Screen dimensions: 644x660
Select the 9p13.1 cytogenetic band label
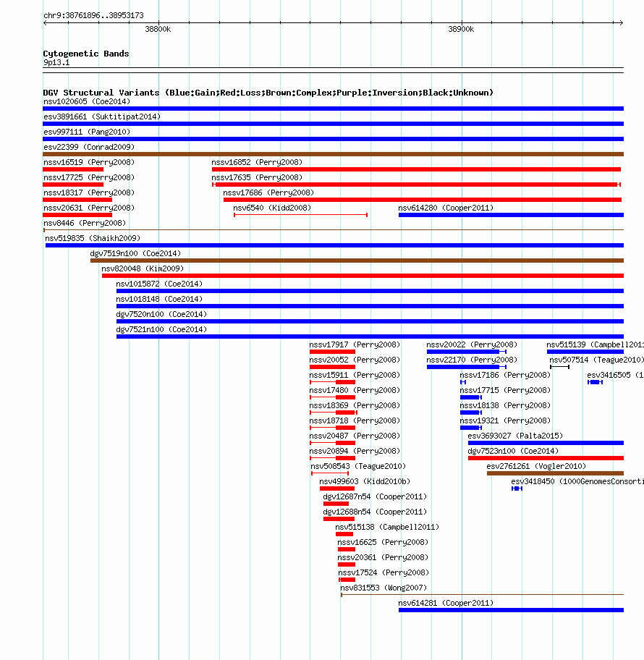coord(56,62)
